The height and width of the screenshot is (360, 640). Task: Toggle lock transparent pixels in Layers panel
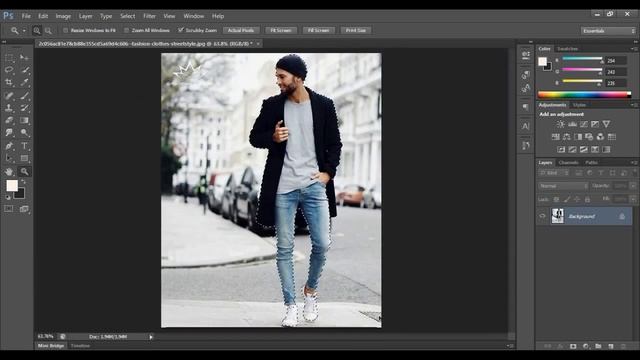tap(556, 199)
